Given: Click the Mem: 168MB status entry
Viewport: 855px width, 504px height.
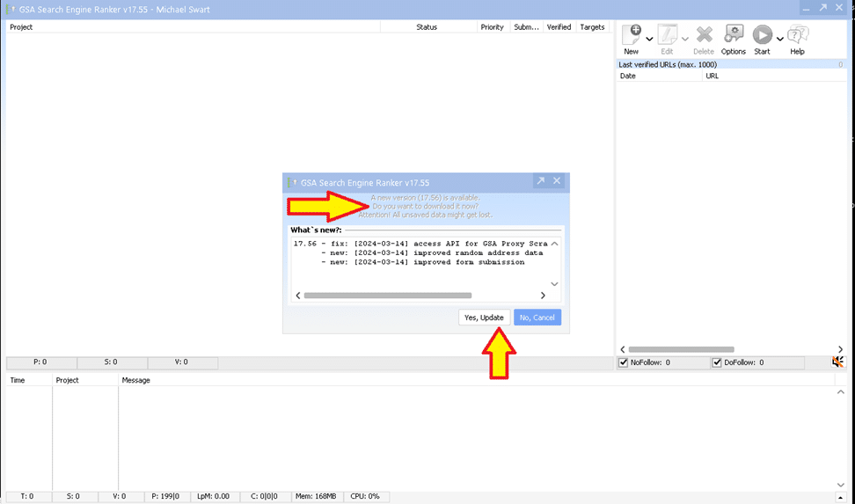Looking at the screenshot, I should point(317,496).
